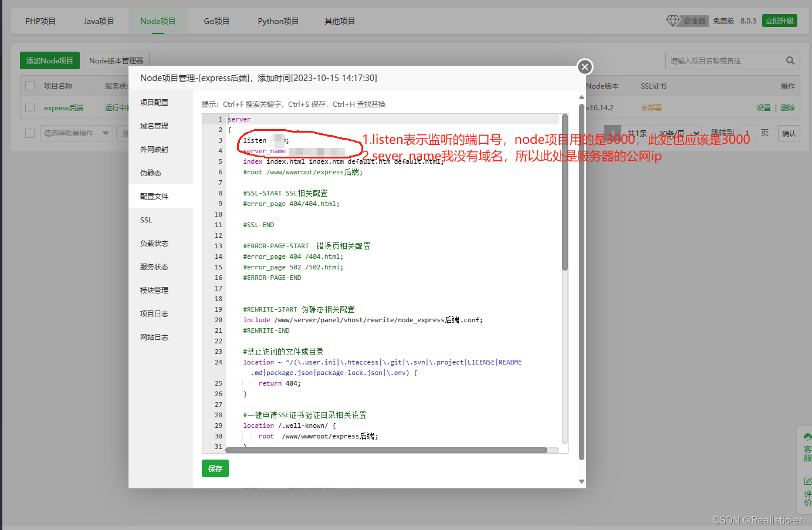Click the page number jump input field

tap(747, 133)
